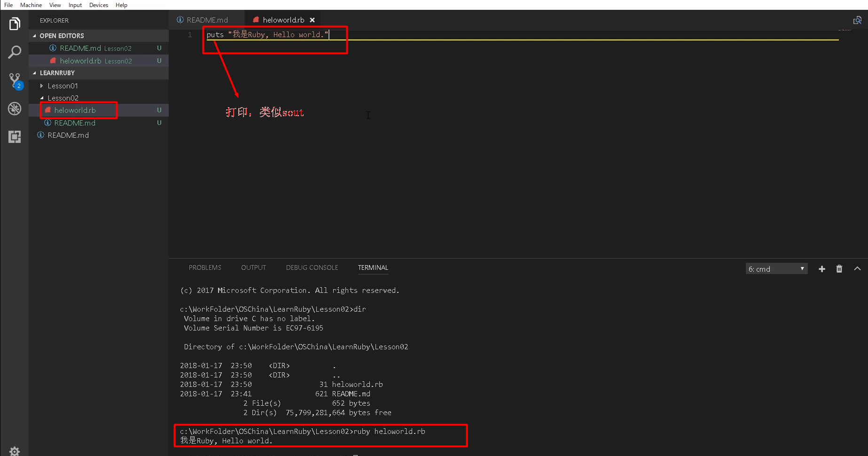Open the Debug view in activity bar
The height and width of the screenshot is (456, 868).
15,109
